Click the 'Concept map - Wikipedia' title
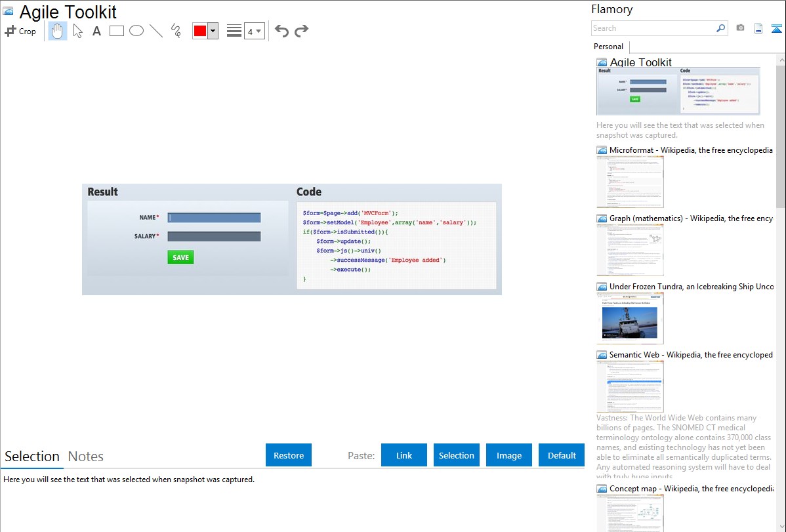Viewport: 786px width, 532px height. pyautogui.click(x=692, y=488)
